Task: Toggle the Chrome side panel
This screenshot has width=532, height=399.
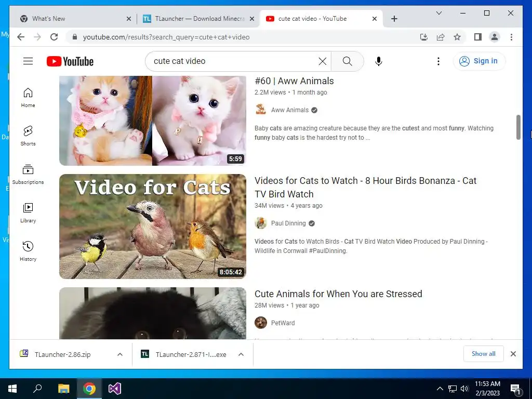Action: 478,37
